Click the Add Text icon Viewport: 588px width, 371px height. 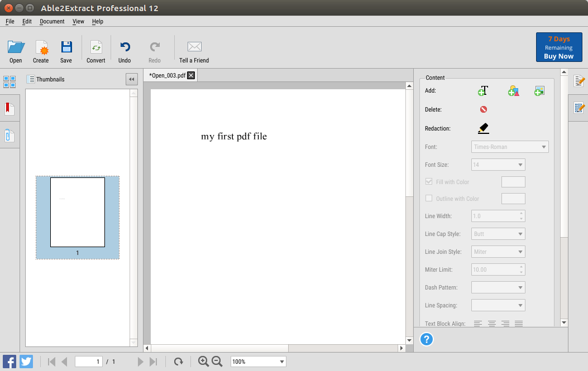[x=483, y=91]
